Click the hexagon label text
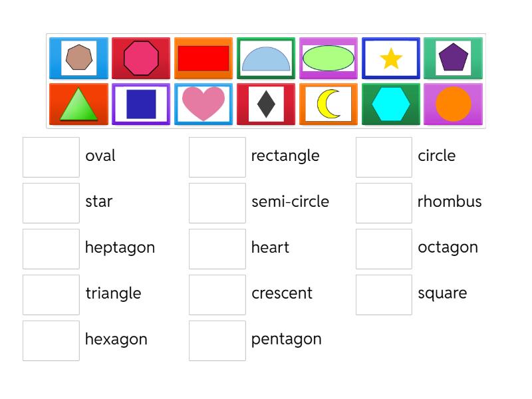 (x=116, y=340)
